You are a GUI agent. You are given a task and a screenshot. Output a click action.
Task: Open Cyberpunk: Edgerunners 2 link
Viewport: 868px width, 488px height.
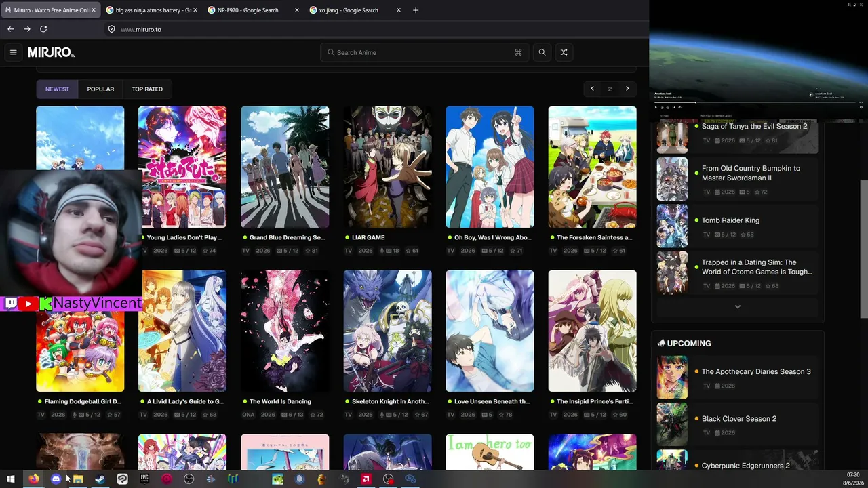click(746, 466)
